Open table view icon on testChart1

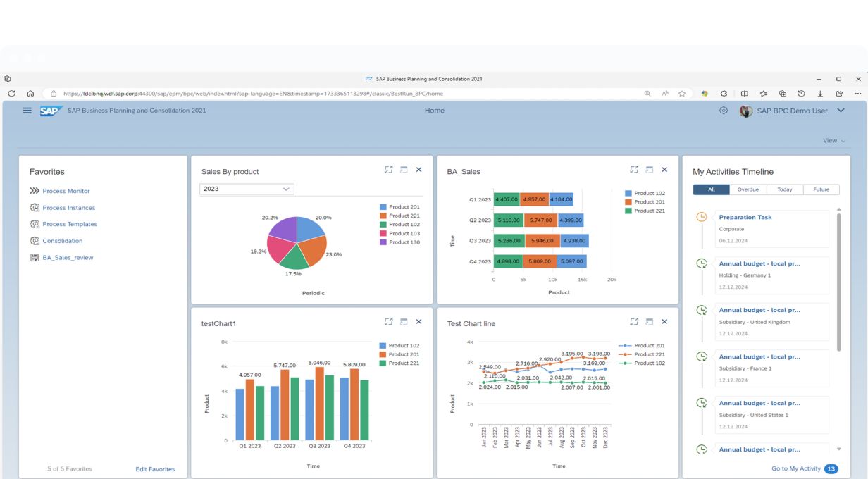(x=404, y=322)
